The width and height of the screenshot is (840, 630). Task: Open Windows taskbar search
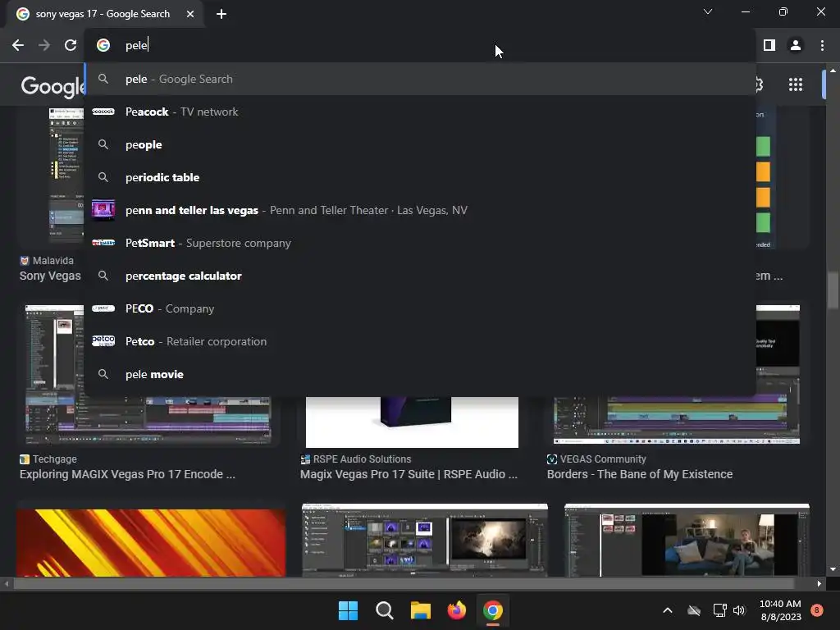384,610
